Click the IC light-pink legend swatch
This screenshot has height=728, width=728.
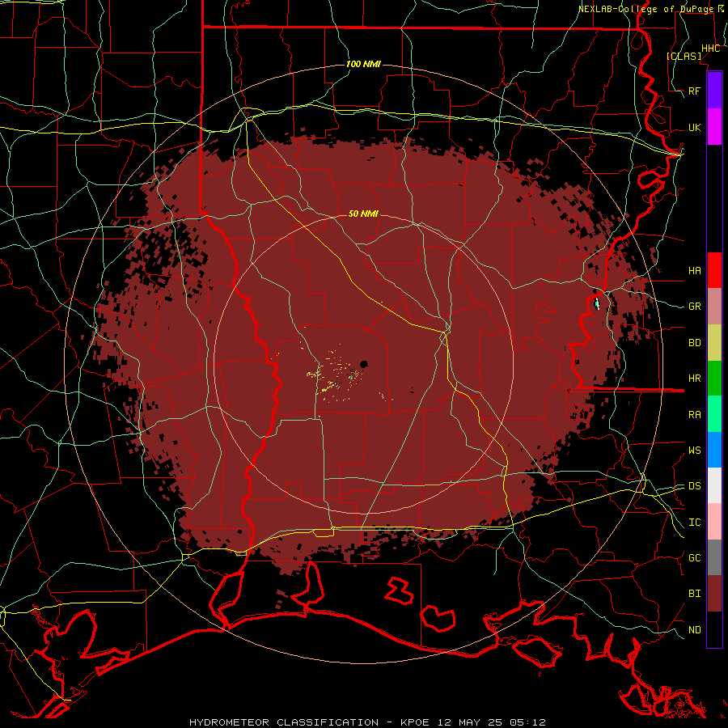tap(714, 522)
